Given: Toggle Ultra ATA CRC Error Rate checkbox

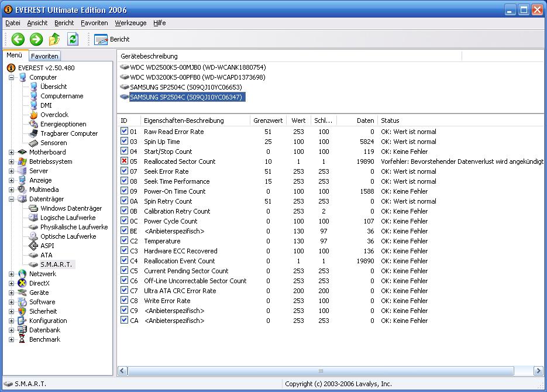Looking at the screenshot, I should pyautogui.click(x=124, y=290).
